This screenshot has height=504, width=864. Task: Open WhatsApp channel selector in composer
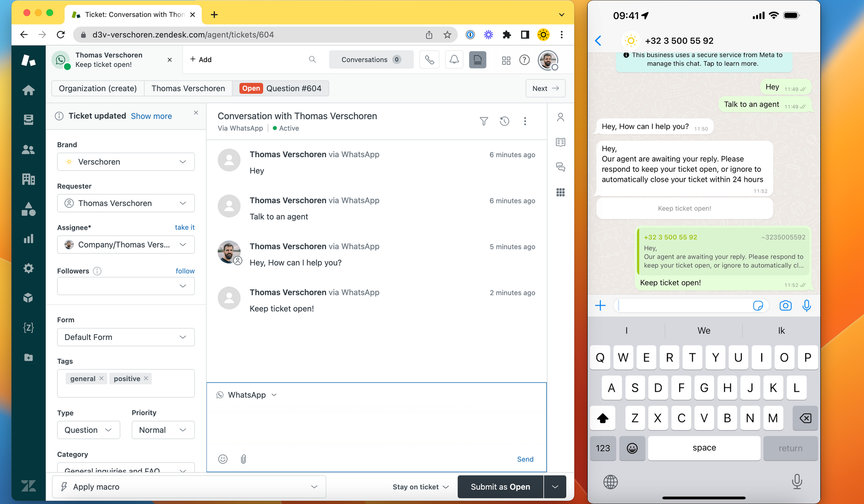[247, 395]
